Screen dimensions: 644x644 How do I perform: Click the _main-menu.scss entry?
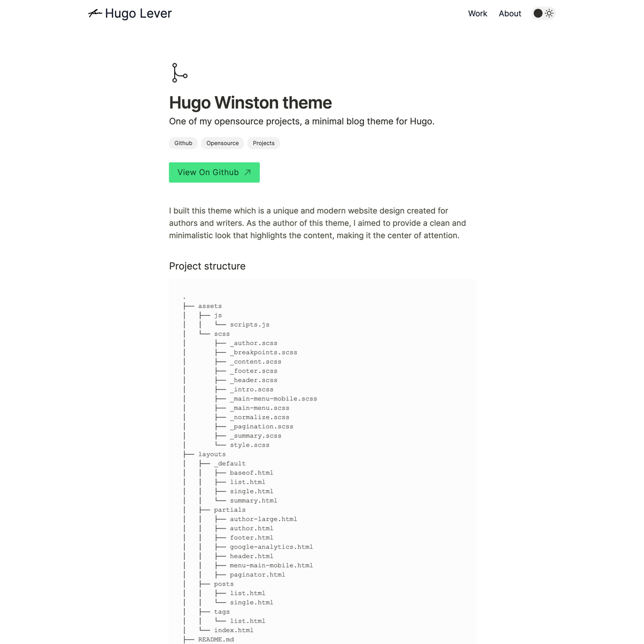[x=260, y=408]
